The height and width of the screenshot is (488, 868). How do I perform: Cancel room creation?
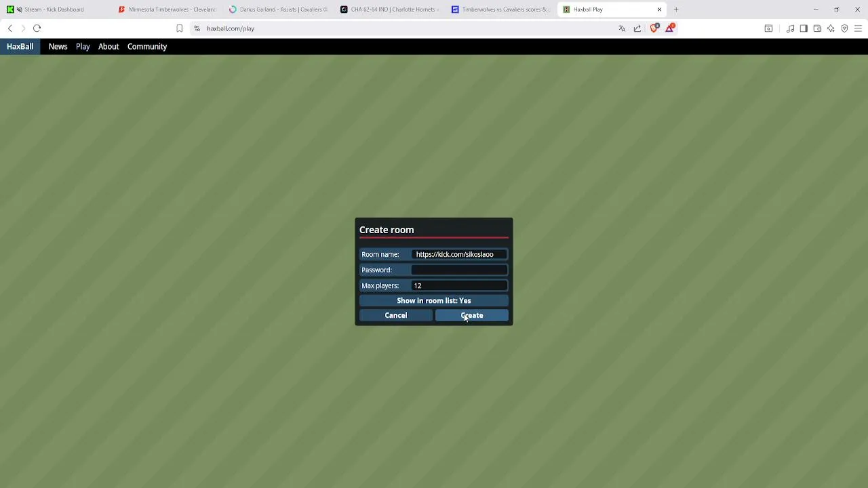click(396, 315)
